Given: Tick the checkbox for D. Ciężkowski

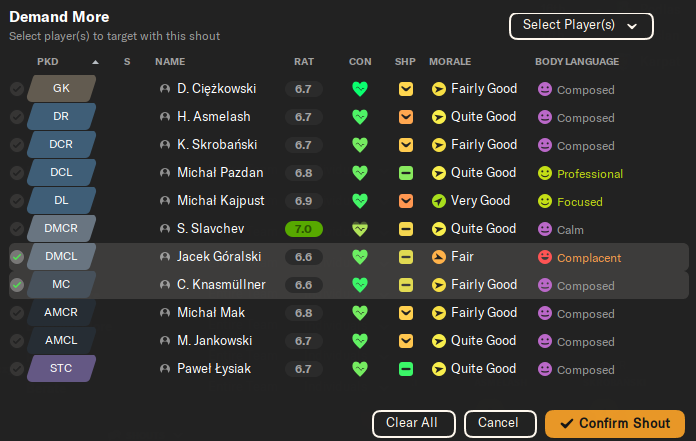Looking at the screenshot, I should (x=17, y=89).
